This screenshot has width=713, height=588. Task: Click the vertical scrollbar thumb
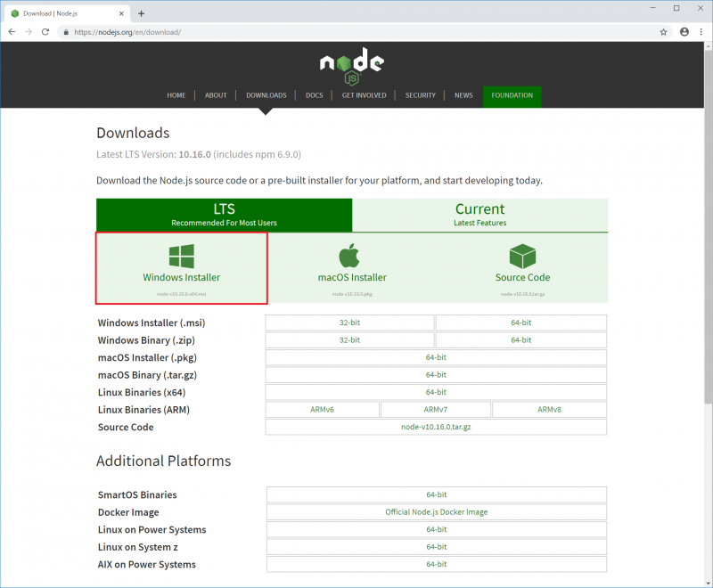[708, 227]
